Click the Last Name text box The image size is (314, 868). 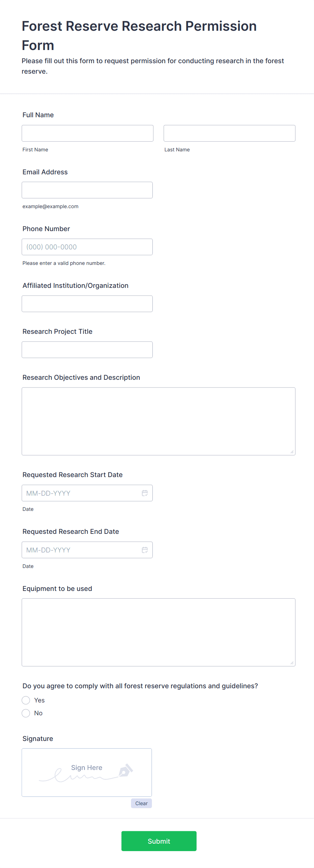point(229,133)
